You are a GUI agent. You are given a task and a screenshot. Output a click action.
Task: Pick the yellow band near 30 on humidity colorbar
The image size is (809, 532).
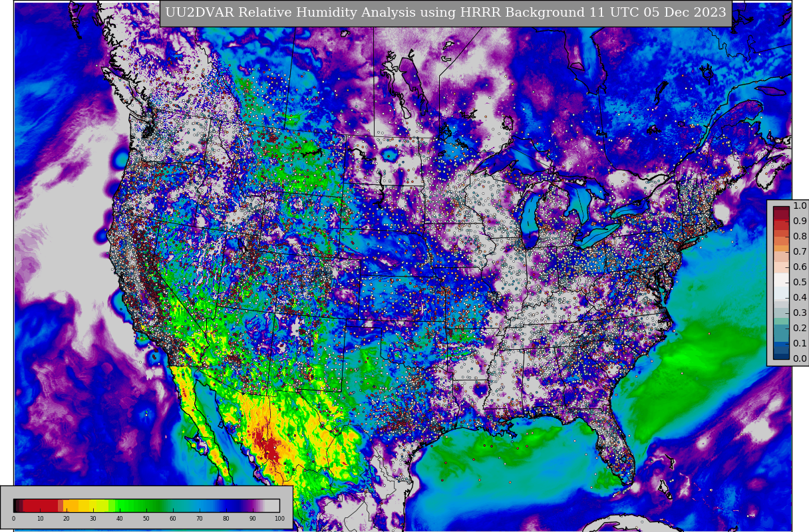click(x=94, y=505)
